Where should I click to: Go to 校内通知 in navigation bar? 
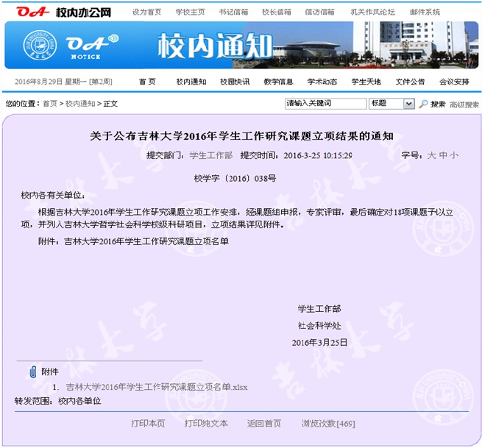[191, 82]
